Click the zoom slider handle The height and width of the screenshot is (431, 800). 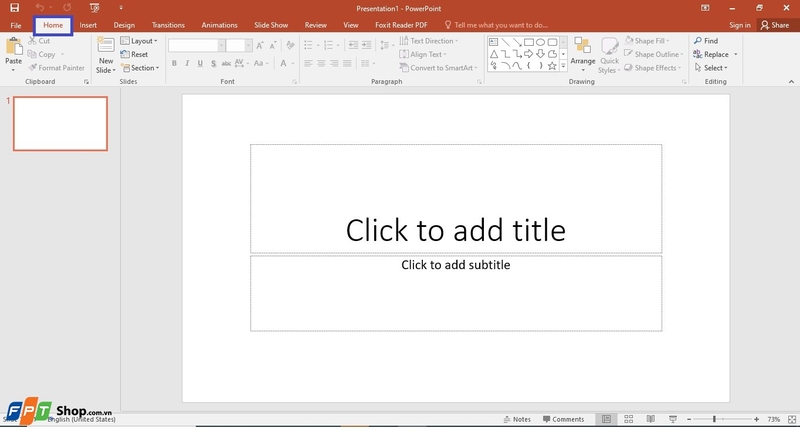[x=714, y=419]
